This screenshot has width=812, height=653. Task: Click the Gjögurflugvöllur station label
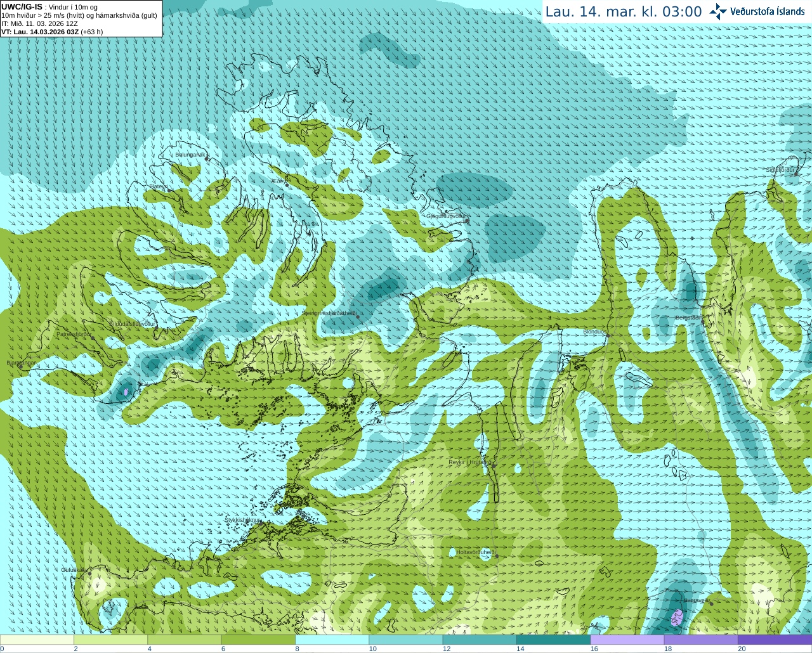pyautogui.click(x=447, y=216)
